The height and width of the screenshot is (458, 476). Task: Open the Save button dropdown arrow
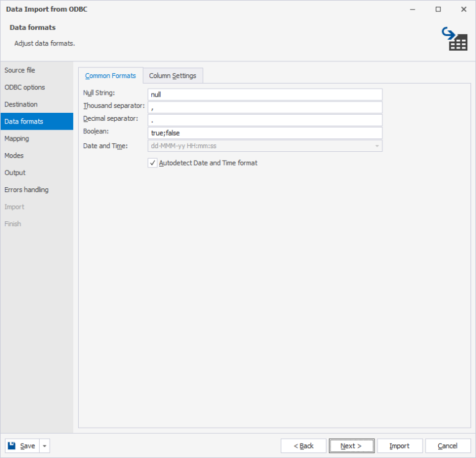point(45,446)
